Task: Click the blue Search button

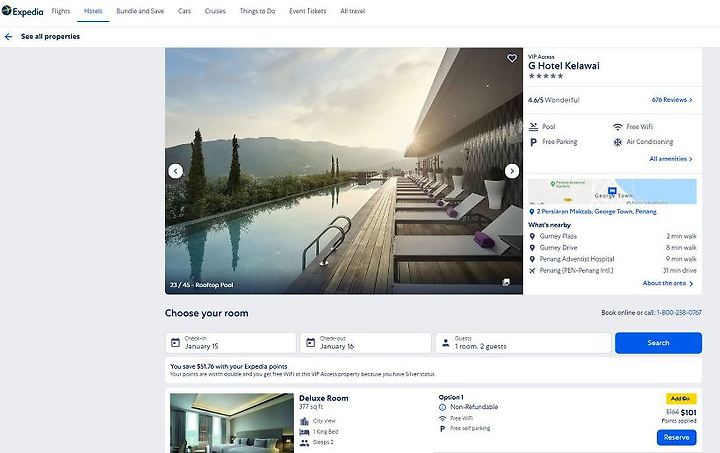Action: [x=658, y=343]
